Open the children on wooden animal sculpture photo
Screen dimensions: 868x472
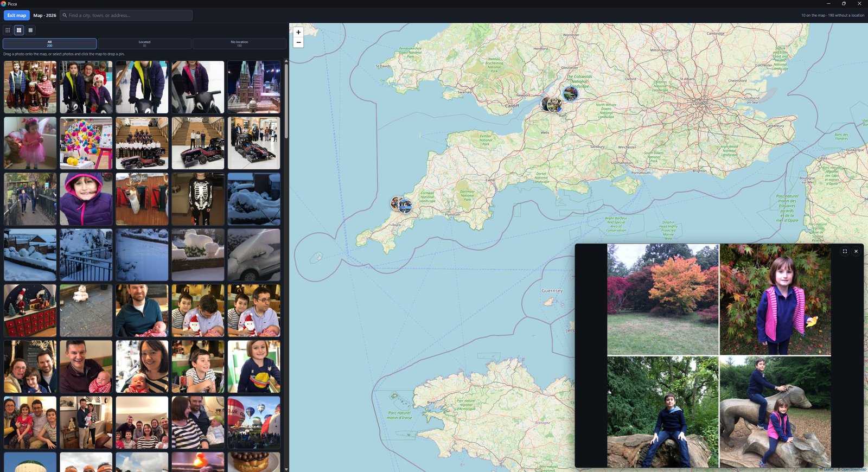(x=775, y=412)
